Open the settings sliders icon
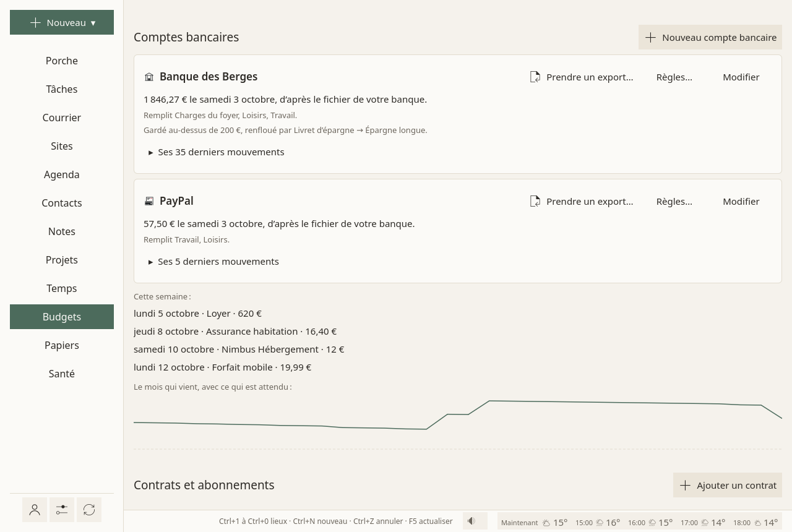Image resolution: width=792 pixels, height=532 pixels. pos(62,510)
